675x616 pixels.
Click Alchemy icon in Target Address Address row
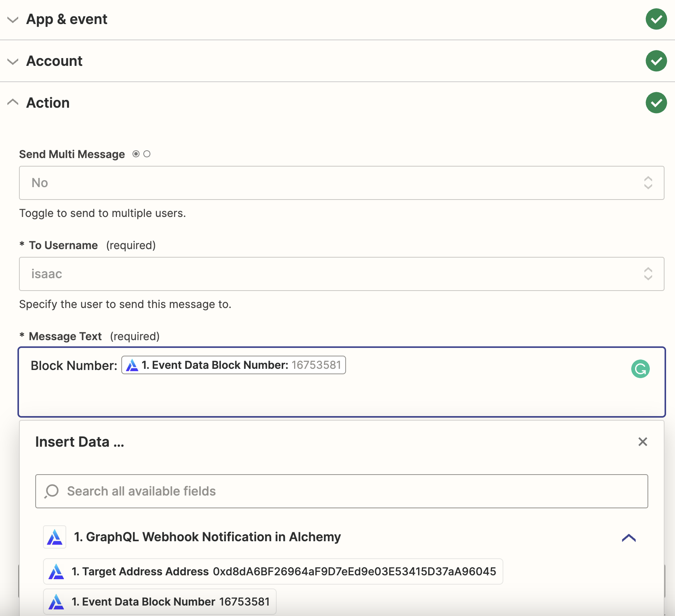56,571
